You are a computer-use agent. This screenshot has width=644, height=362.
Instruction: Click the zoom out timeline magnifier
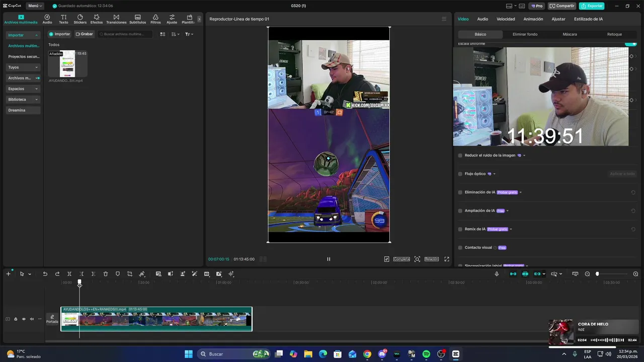587,274
